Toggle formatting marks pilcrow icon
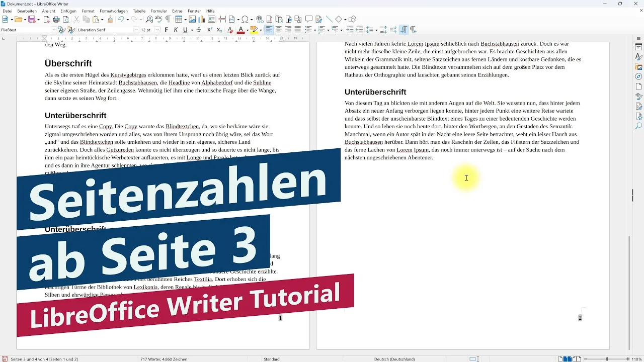Image resolution: width=644 pixels, height=362 pixels. (x=168, y=19)
